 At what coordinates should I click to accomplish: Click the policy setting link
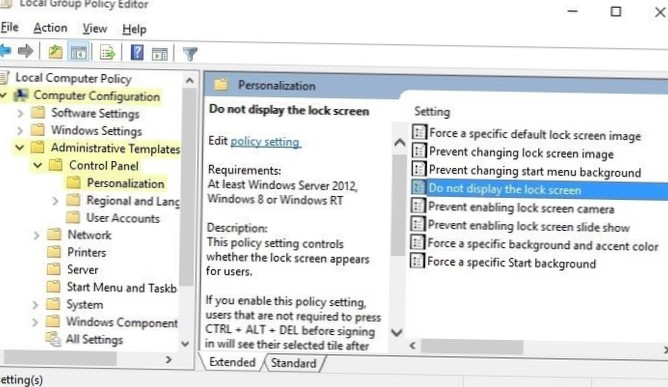tap(265, 141)
